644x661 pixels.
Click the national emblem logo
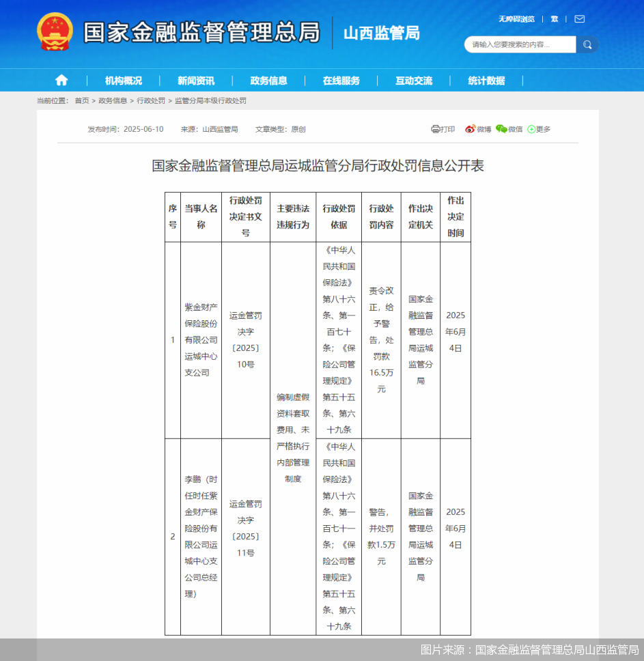click(x=55, y=32)
